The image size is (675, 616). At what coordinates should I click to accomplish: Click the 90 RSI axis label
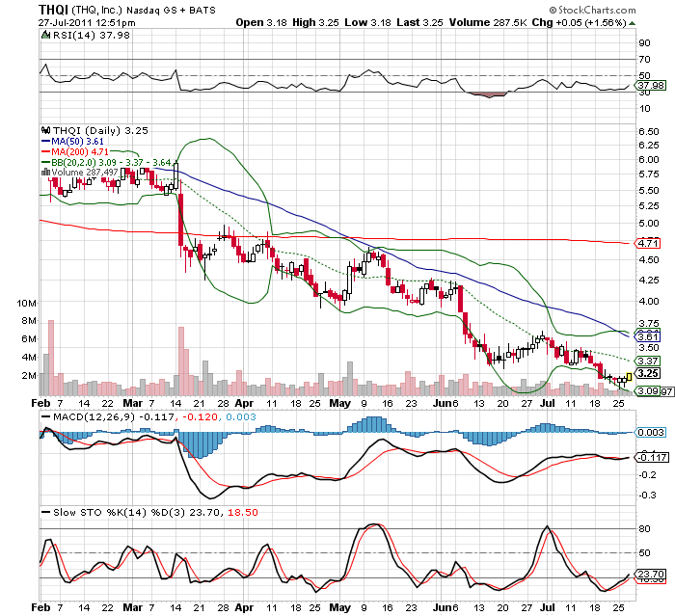point(644,43)
